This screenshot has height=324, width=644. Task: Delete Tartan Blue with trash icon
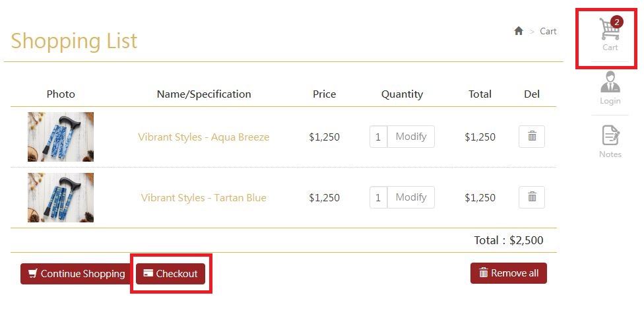pos(531,197)
